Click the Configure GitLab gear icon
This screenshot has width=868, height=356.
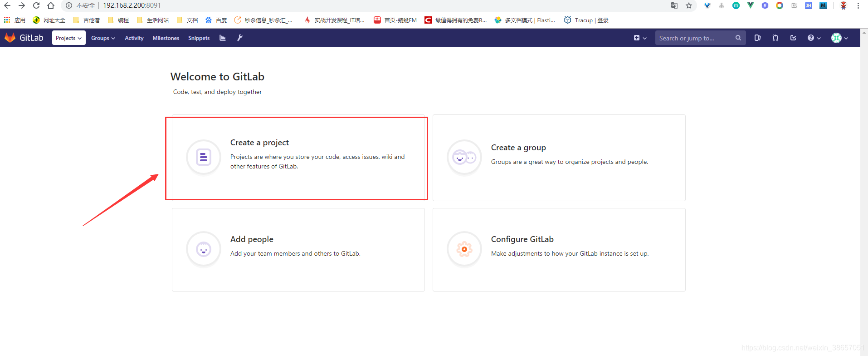pos(464,249)
